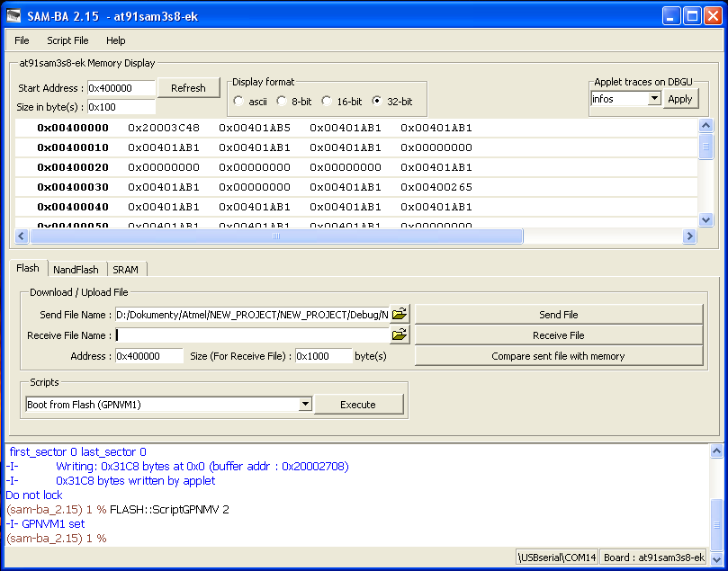This screenshot has height=571, width=728.
Task: Expand the Applet traces infos dropdown
Action: [x=654, y=99]
